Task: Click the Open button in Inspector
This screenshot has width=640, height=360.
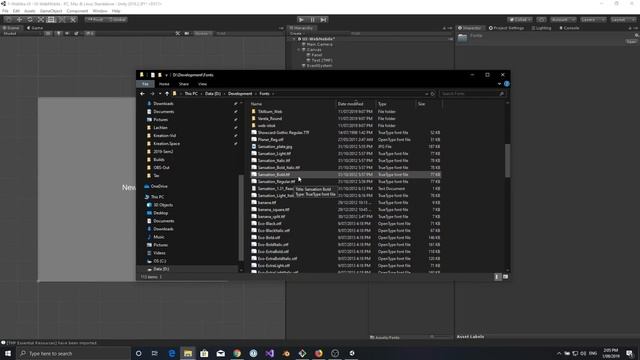Action: pos(631,42)
